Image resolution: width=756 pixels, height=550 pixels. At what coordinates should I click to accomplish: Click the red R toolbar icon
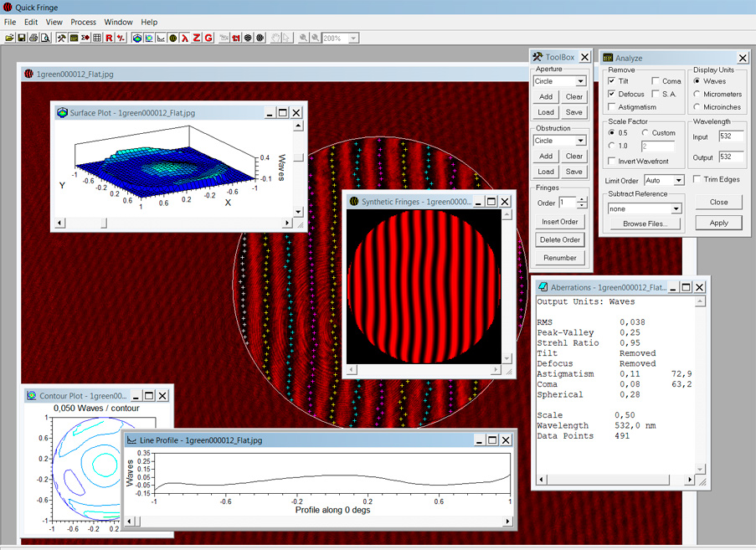tap(109, 38)
